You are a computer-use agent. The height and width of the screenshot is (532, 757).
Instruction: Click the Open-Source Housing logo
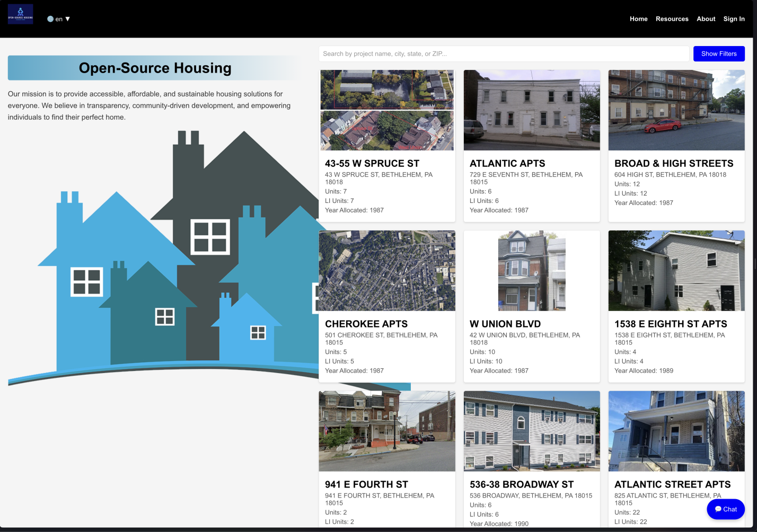tap(20, 14)
